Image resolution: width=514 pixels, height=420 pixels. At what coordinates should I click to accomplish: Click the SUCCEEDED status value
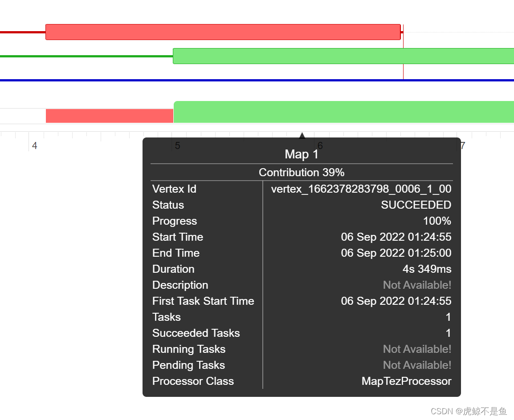tap(416, 205)
